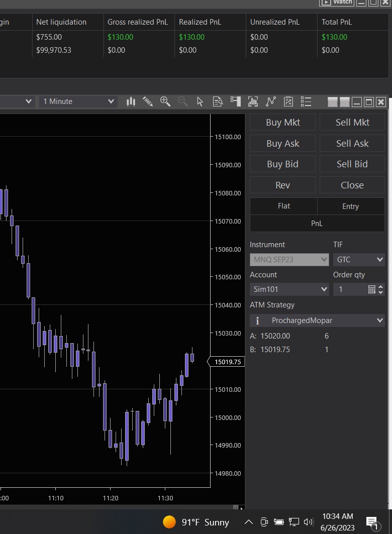
Task: Click the Close position button
Action: coord(352,185)
